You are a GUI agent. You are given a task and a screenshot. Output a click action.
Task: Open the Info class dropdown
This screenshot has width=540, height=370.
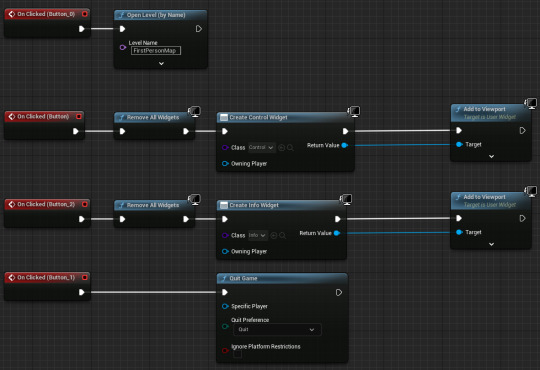pyautogui.click(x=257, y=235)
